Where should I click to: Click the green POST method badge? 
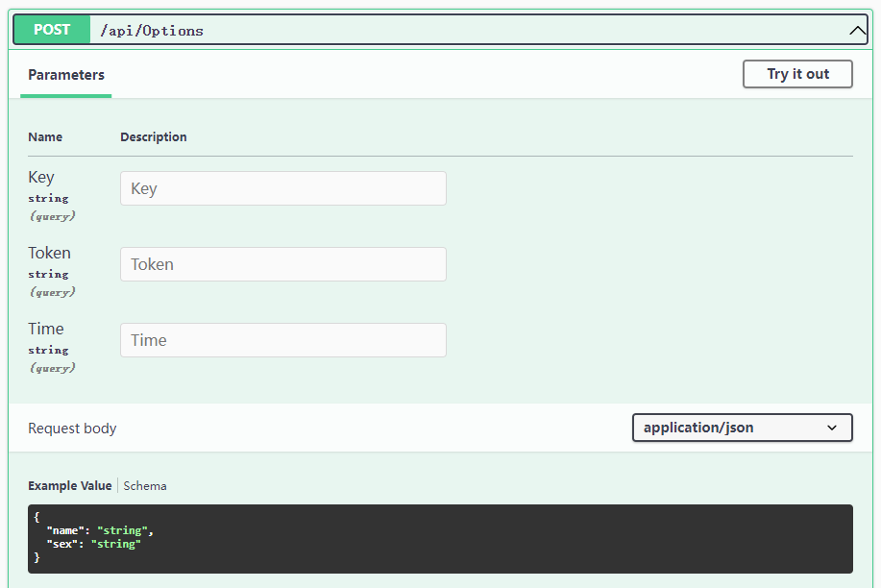[x=52, y=30]
